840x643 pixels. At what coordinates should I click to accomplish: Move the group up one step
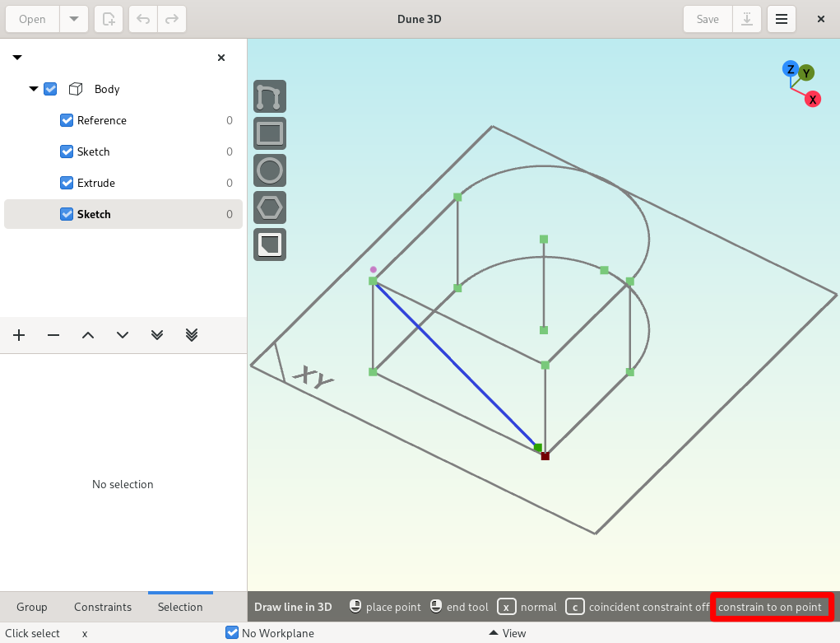click(88, 335)
